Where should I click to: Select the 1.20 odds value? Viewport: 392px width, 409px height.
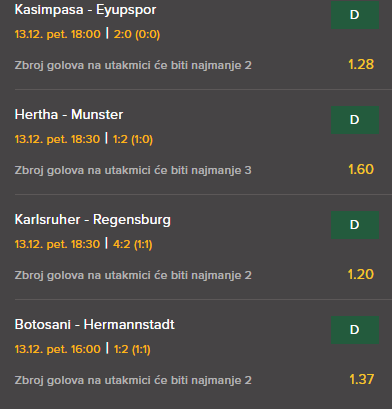[x=361, y=274]
